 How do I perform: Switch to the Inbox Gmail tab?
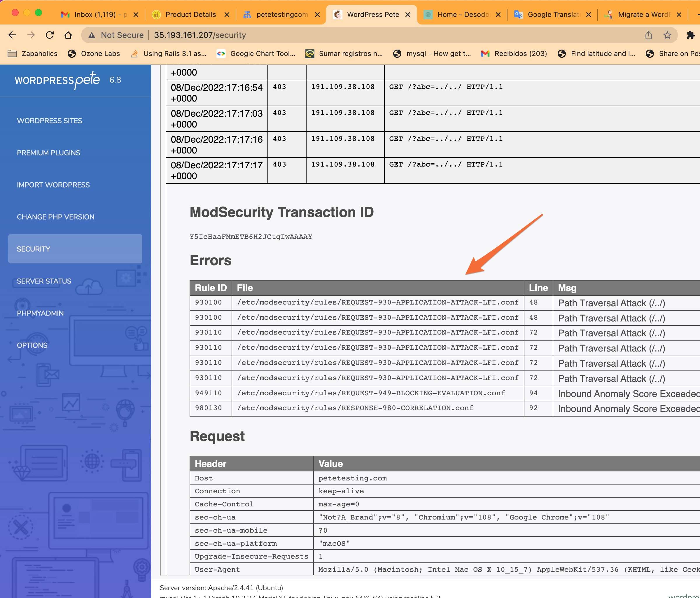coord(94,15)
